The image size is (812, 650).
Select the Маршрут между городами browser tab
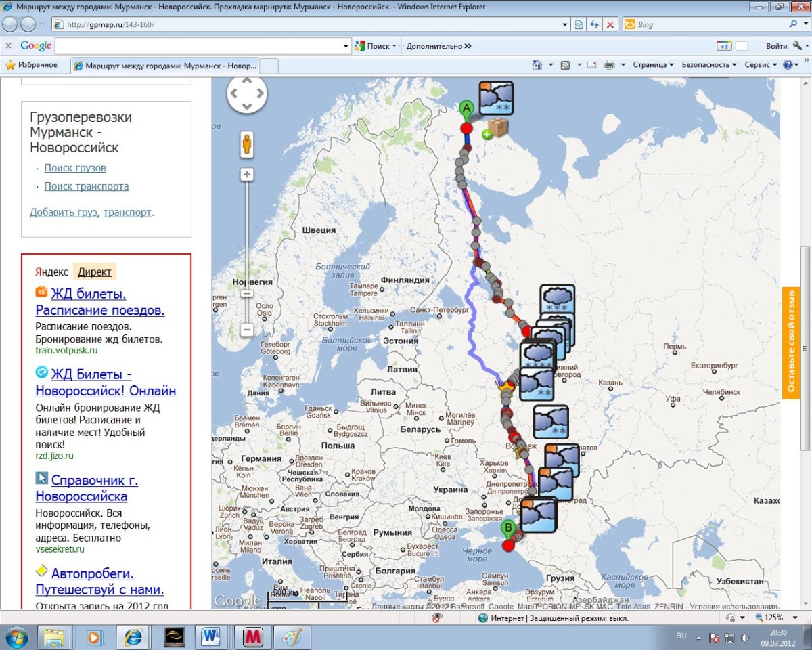click(165, 66)
